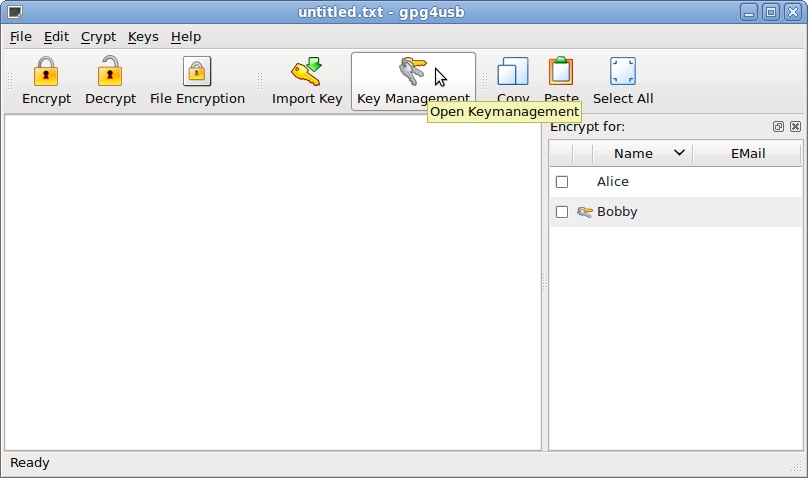Tick the checkbox for Alice's key
808x478 pixels.
pyautogui.click(x=562, y=182)
